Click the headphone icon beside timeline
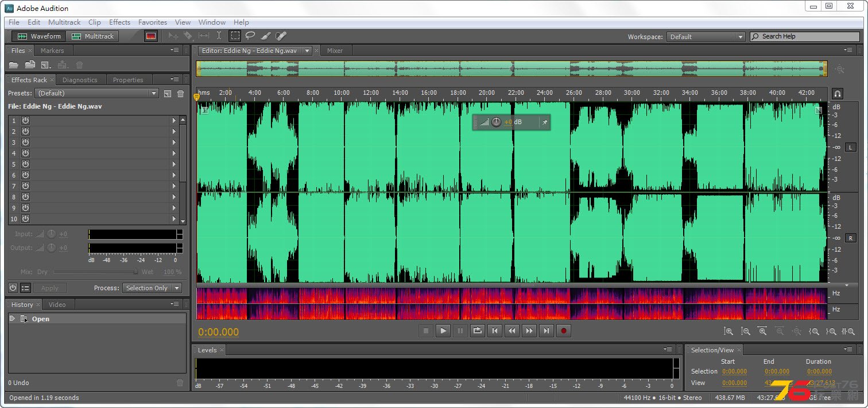The width and height of the screenshot is (868, 408). 837,93
